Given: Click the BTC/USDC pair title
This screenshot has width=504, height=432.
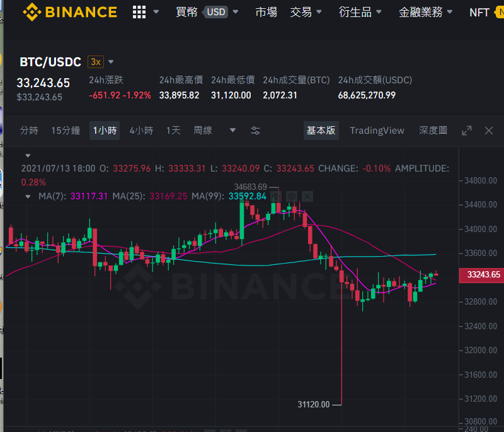Looking at the screenshot, I should pos(50,62).
